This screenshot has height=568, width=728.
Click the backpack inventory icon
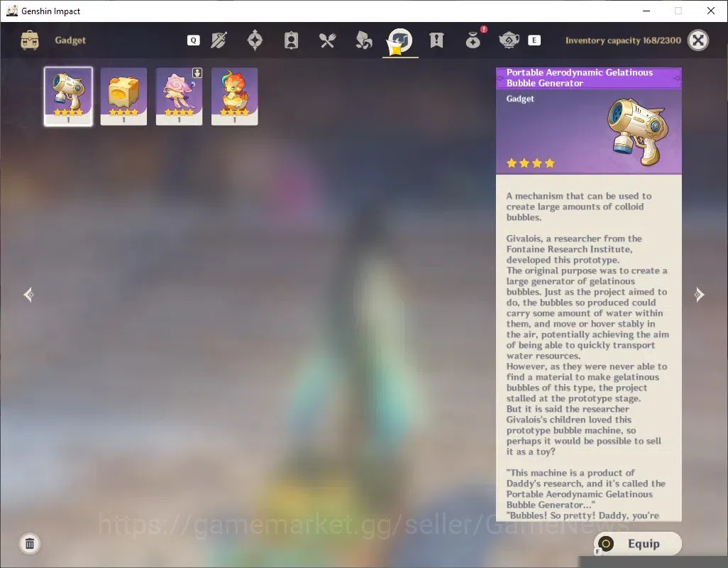tap(30, 40)
